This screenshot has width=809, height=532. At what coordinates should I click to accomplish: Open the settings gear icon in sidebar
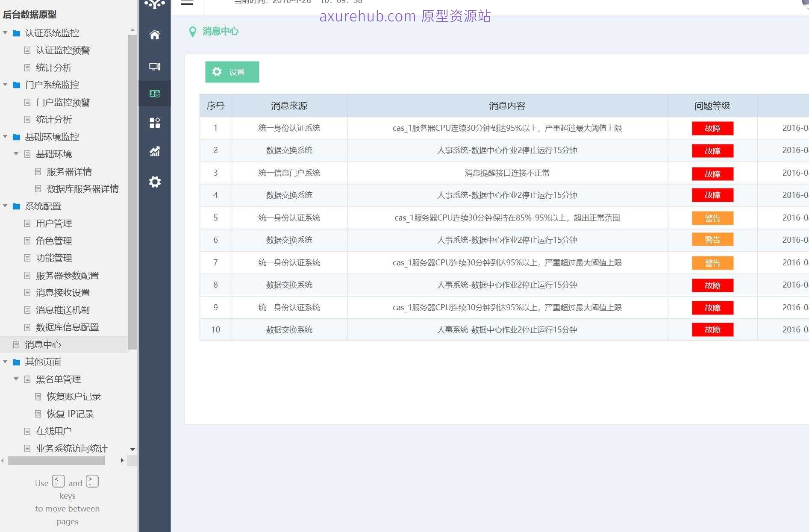click(x=154, y=182)
